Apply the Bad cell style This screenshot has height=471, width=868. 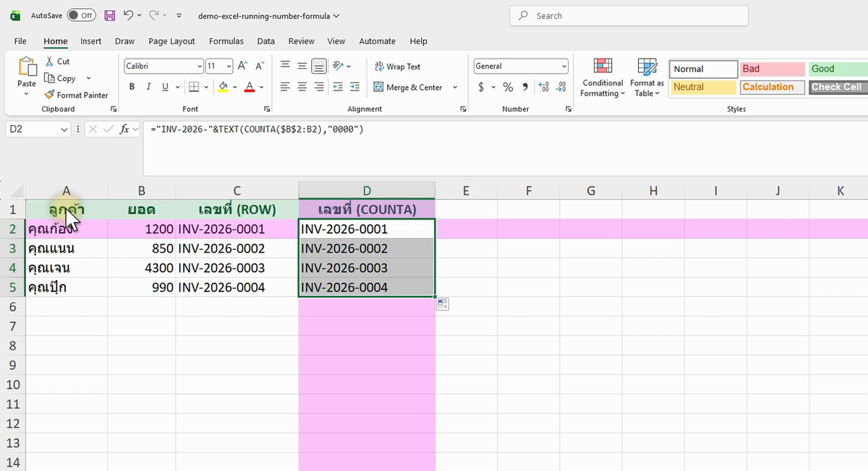click(x=772, y=69)
